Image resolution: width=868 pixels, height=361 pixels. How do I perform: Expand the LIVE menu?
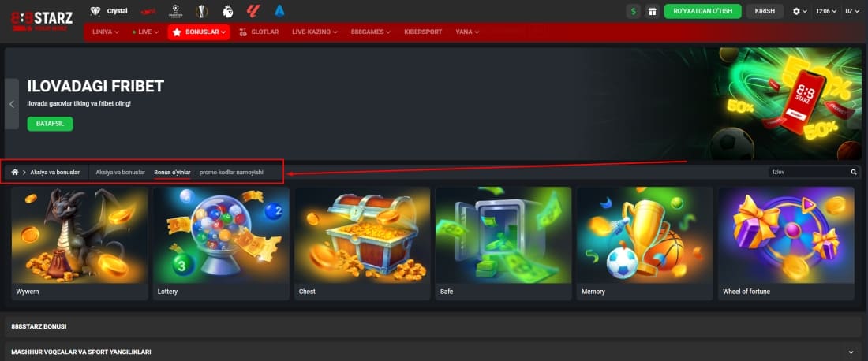tap(146, 32)
